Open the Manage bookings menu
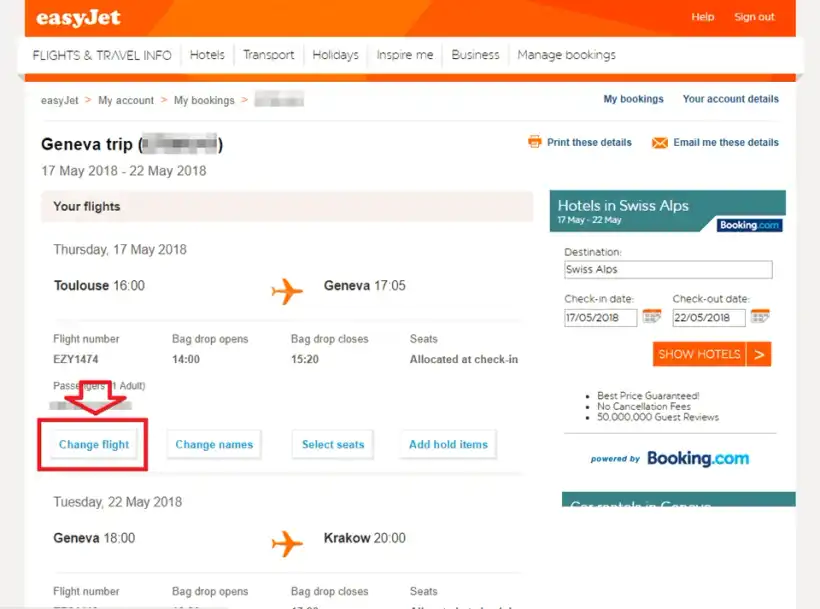This screenshot has height=609, width=820. 566,55
